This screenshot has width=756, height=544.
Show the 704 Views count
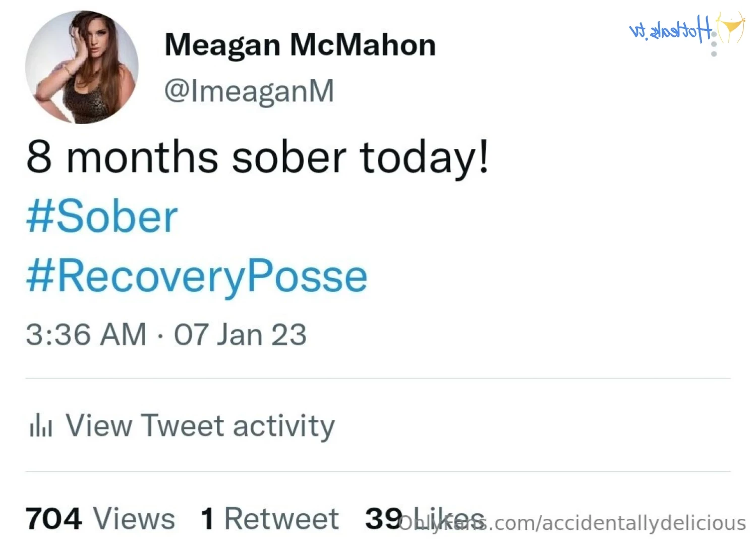click(x=100, y=519)
